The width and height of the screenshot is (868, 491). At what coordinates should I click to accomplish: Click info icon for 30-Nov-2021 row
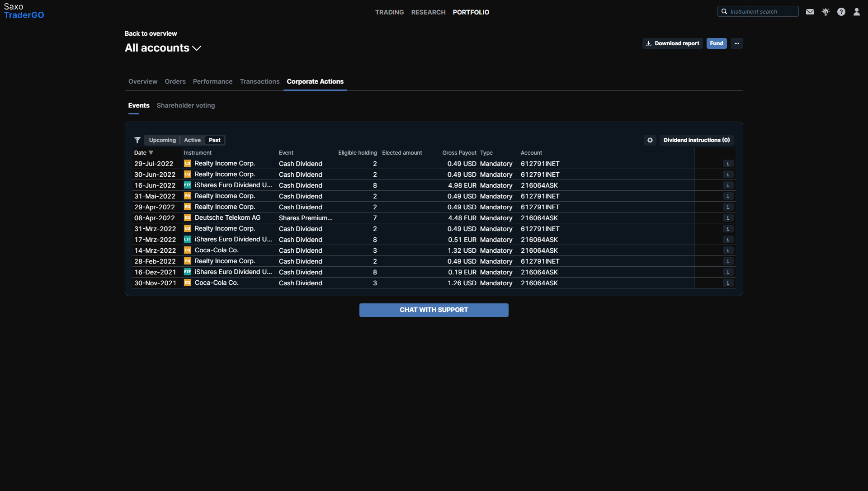point(728,283)
